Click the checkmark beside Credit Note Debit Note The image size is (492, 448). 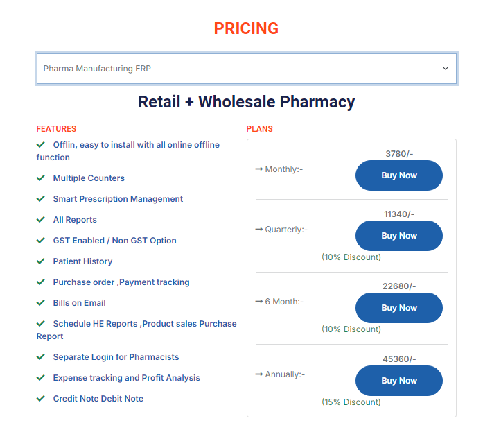[41, 399]
